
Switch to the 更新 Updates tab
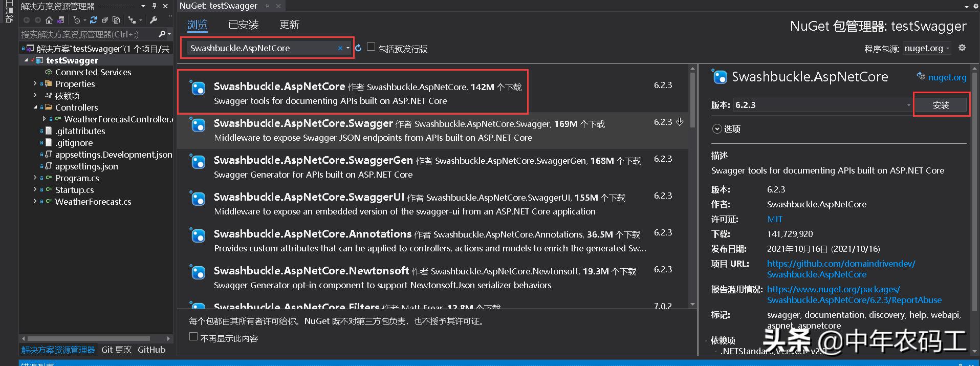point(289,25)
